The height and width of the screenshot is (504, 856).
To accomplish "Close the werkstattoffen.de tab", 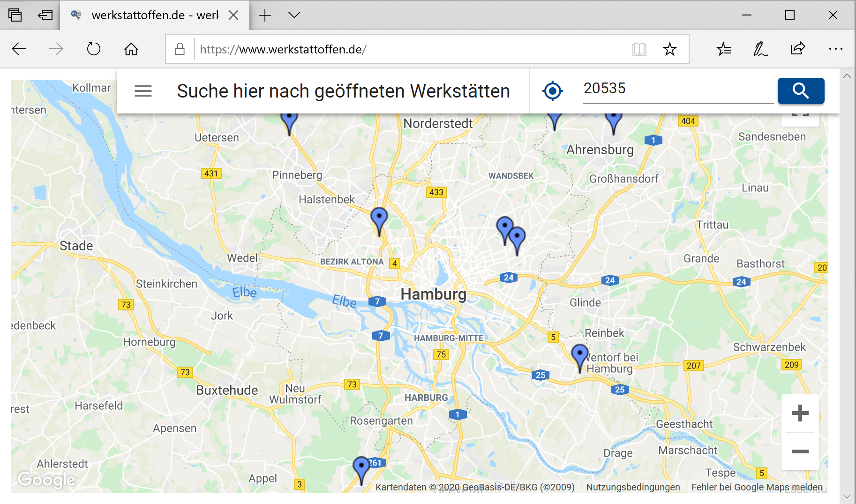I will click(x=233, y=15).
